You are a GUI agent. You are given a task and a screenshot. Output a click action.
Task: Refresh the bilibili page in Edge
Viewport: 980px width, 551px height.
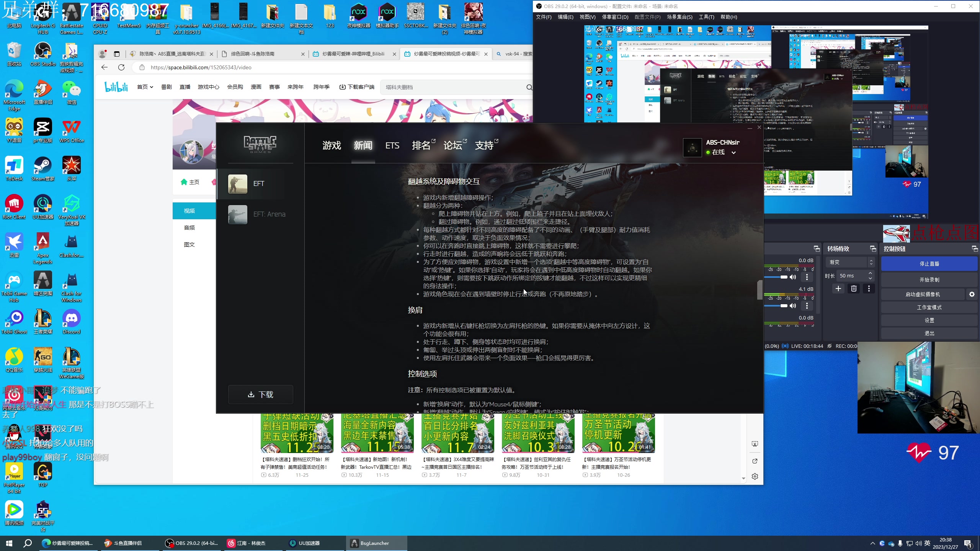(121, 67)
